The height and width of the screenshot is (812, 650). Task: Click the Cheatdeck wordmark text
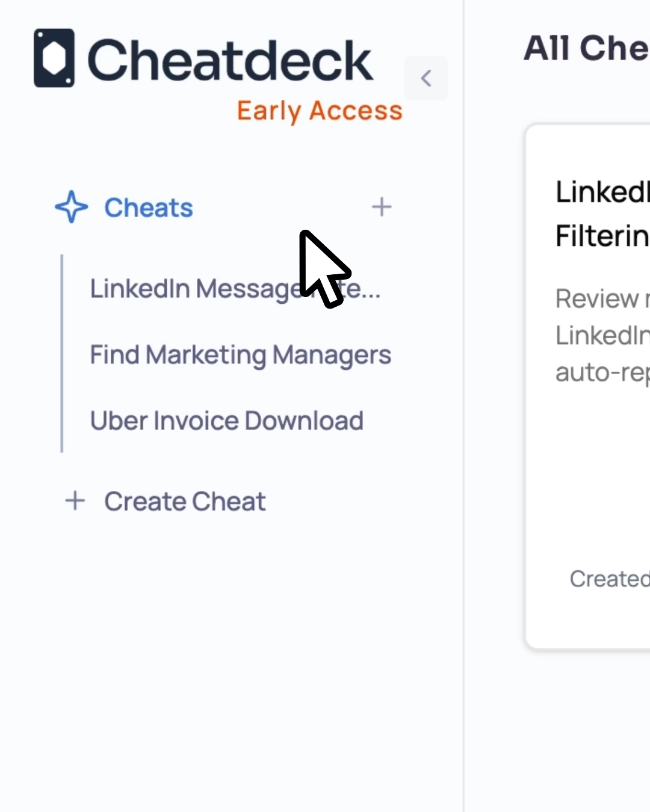(x=230, y=60)
